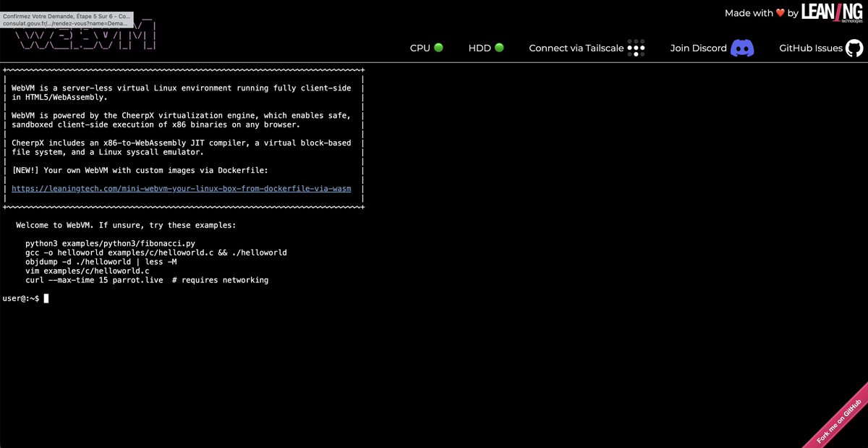Click the "Made with" text
The image size is (868, 448).
[x=749, y=13]
